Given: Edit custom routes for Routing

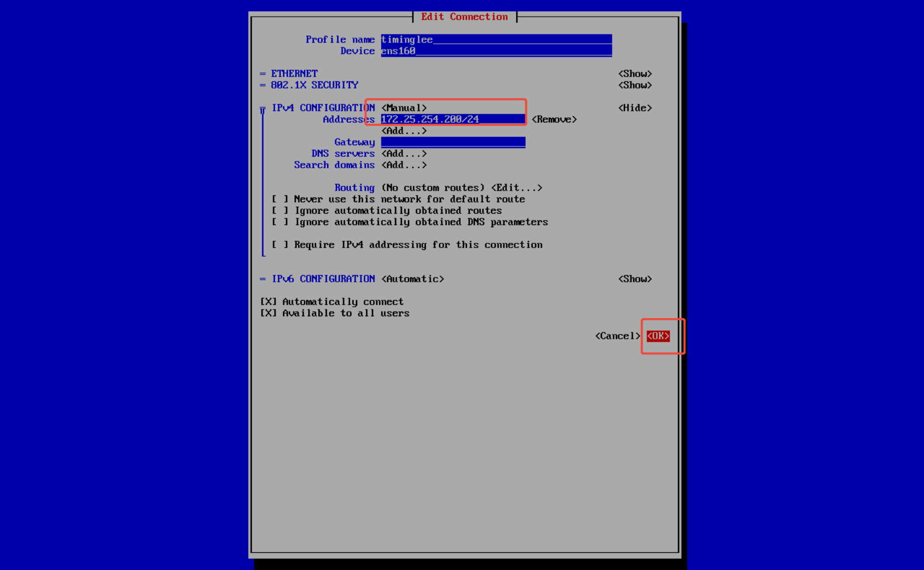Looking at the screenshot, I should (516, 188).
